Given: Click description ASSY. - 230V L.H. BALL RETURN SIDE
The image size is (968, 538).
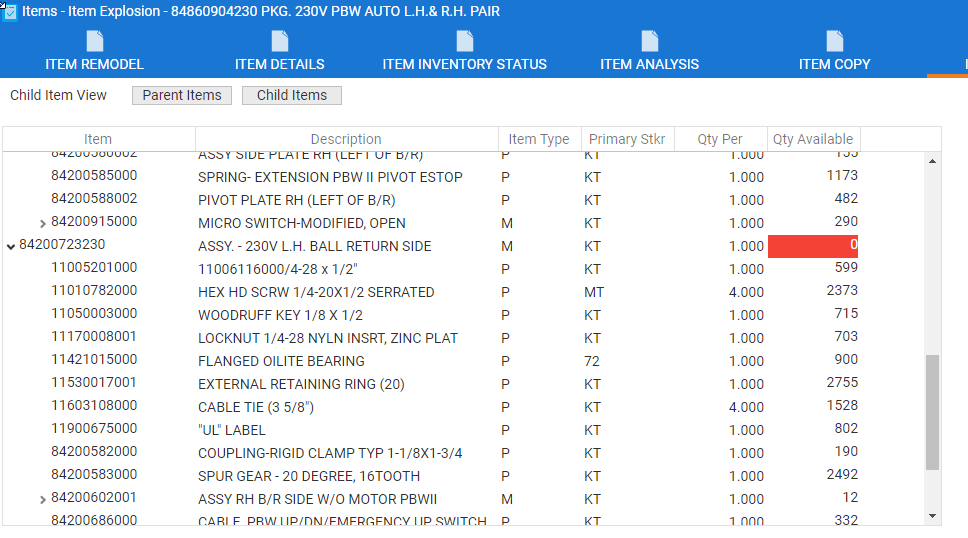Looking at the screenshot, I should (315, 246).
